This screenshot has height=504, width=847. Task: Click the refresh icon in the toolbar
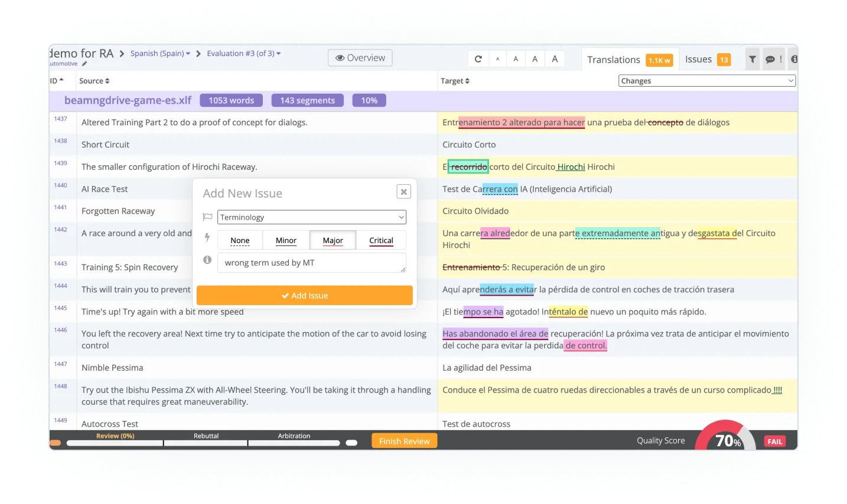pos(478,59)
